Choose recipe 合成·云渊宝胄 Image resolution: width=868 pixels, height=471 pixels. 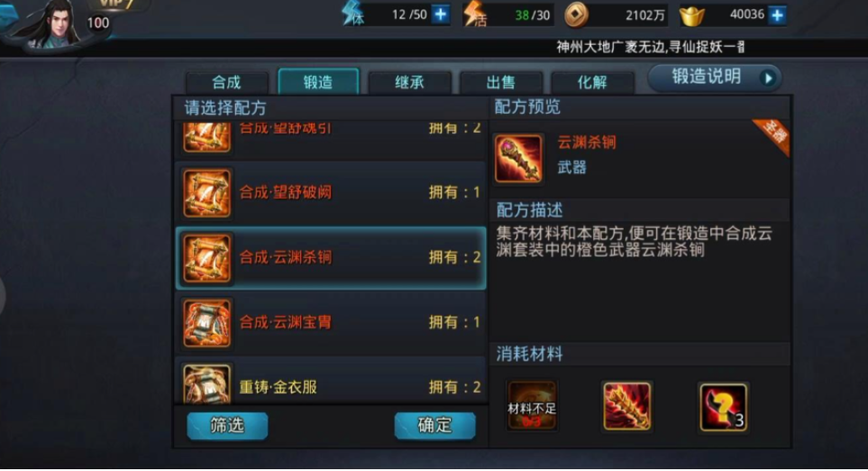(331, 322)
